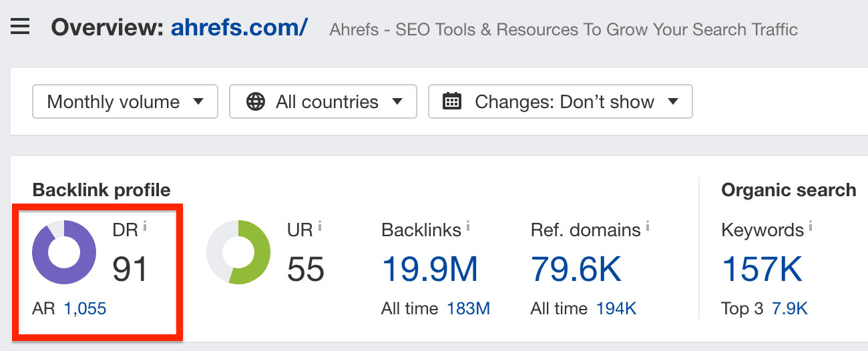Click the AR value 1,055

[85, 309]
